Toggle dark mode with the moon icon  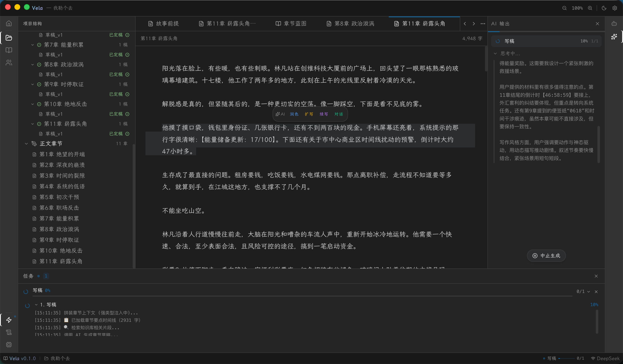(x=604, y=8)
